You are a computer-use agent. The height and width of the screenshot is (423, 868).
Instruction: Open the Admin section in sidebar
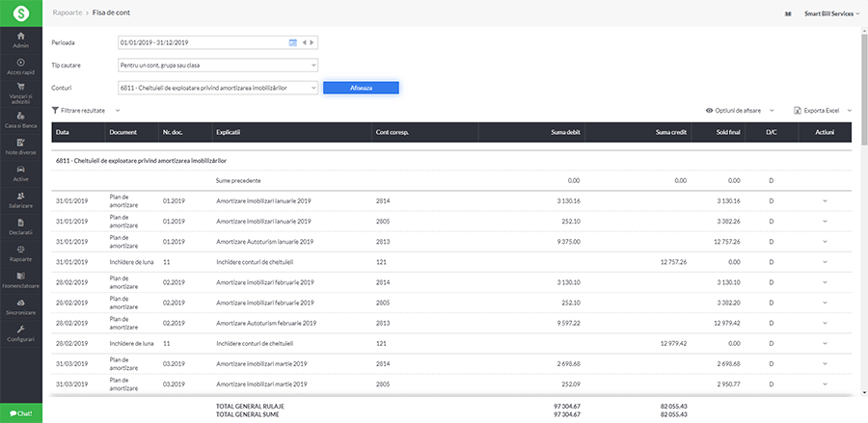[x=20, y=40]
